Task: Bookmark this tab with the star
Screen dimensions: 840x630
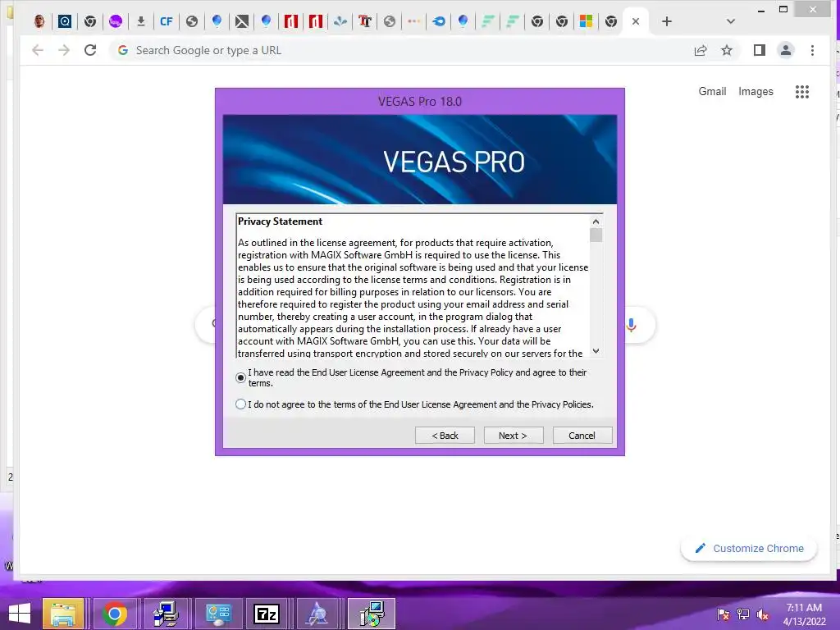Action: click(727, 50)
